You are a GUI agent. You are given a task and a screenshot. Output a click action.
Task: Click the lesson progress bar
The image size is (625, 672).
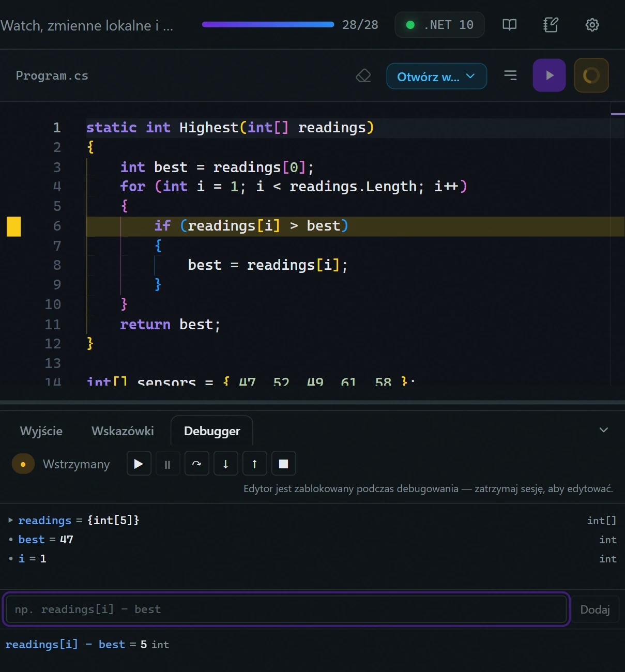click(x=268, y=24)
